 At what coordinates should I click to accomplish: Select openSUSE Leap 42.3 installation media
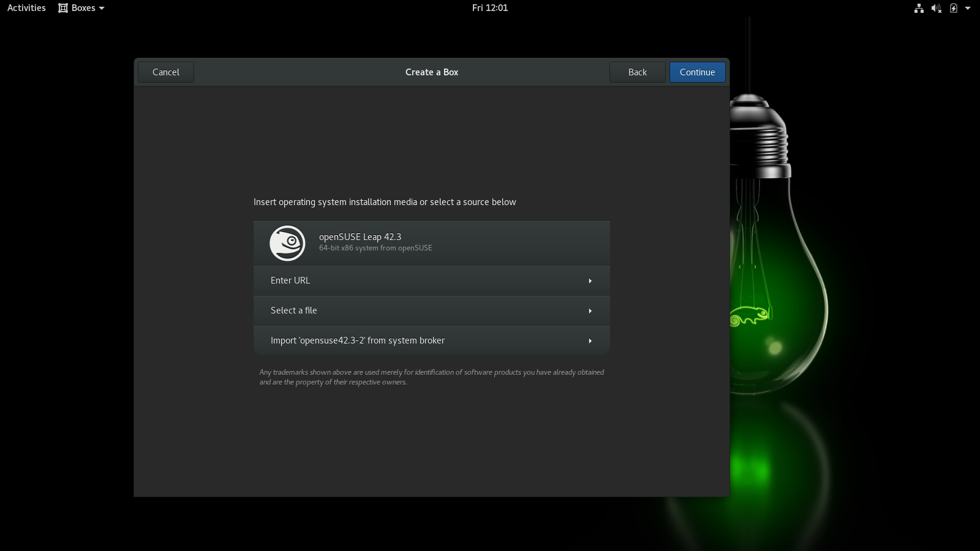431,243
